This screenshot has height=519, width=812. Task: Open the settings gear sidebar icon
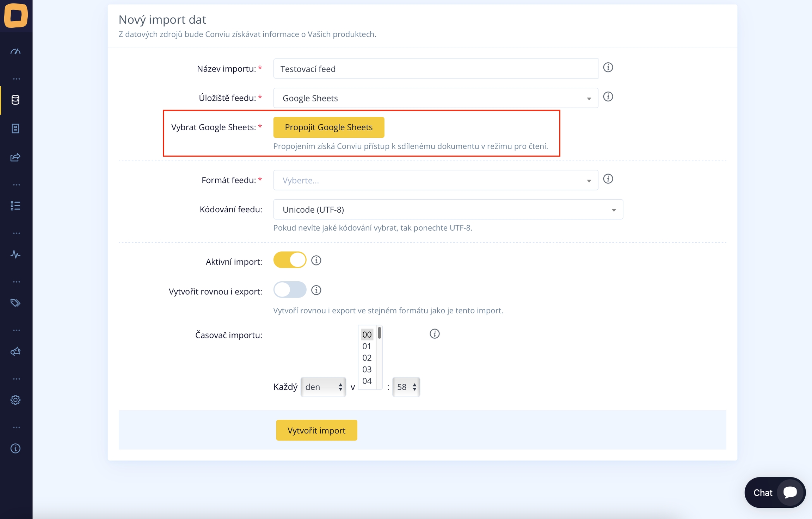[x=16, y=400]
